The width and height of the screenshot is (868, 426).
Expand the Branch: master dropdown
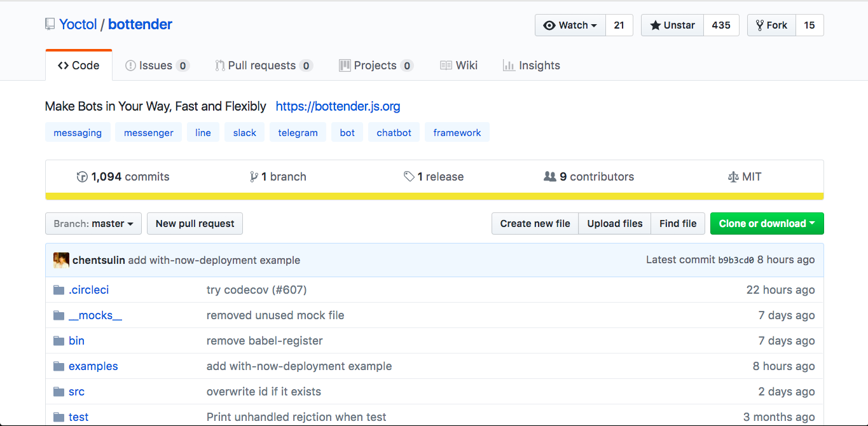(93, 224)
